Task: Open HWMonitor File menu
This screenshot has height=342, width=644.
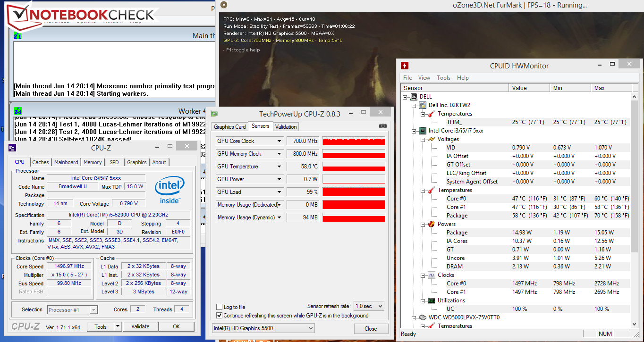Action: [407, 78]
